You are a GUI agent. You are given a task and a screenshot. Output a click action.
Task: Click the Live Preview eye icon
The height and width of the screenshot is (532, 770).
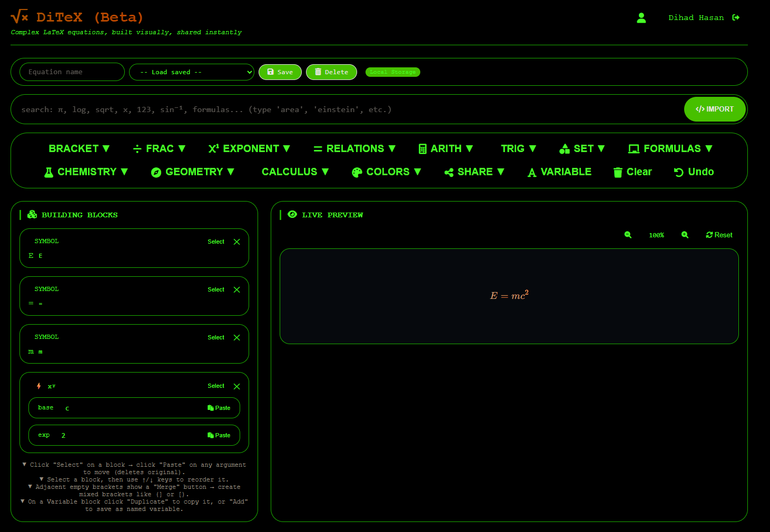292,215
